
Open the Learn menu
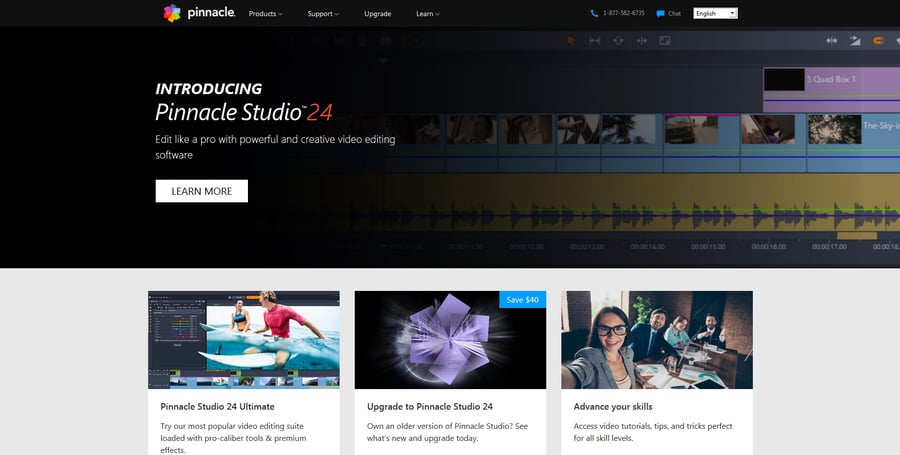point(428,14)
